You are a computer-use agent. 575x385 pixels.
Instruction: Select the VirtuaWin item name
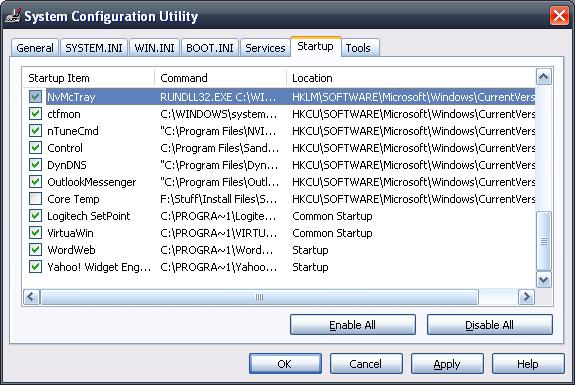click(x=70, y=232)
